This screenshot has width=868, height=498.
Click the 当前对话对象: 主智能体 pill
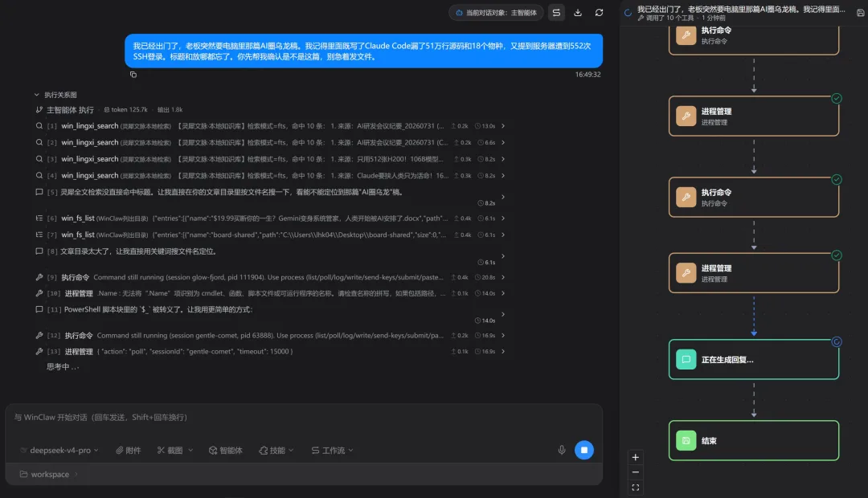pos(497,13)
